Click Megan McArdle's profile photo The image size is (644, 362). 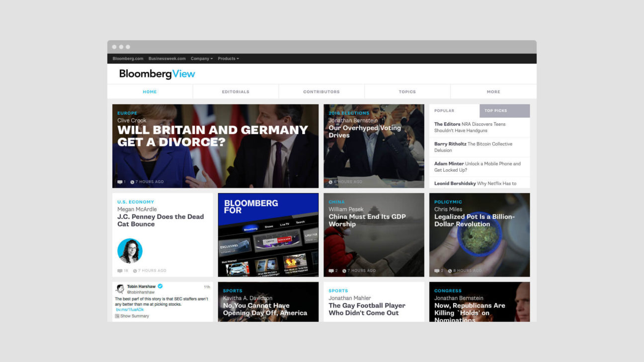[x=130, y=250]
